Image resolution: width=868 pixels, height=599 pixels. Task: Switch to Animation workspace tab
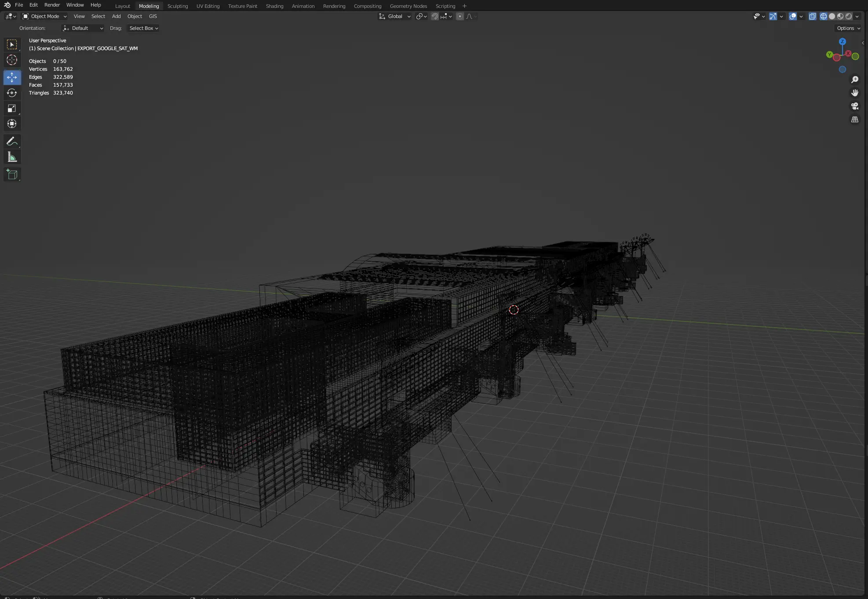click(x=303, y=6)
